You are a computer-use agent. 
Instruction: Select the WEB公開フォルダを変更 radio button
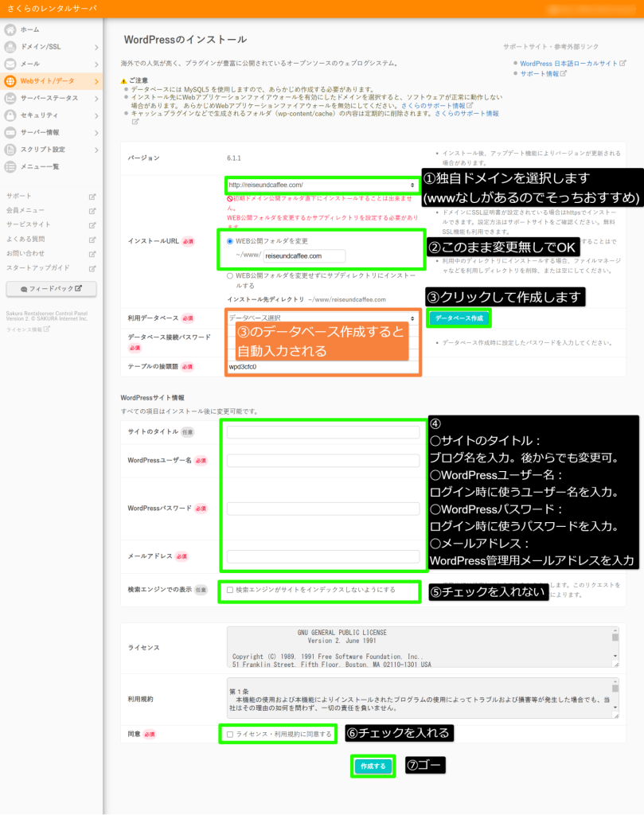[x=230, y=241]
